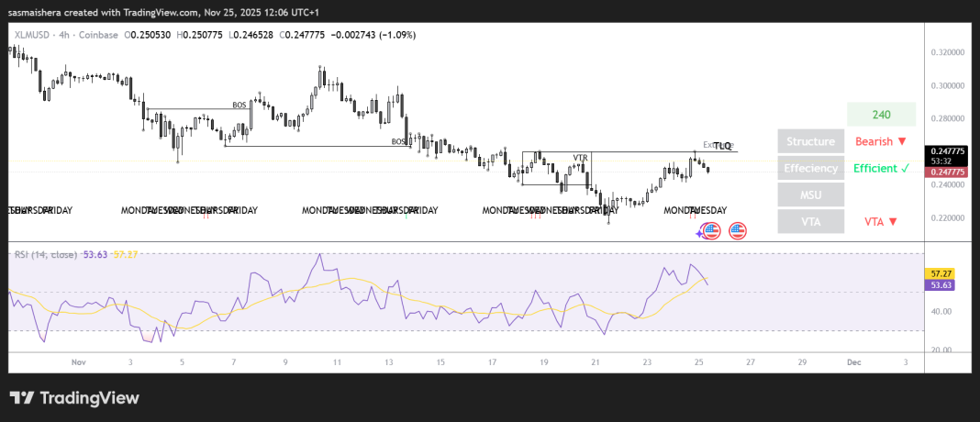The height and width of the screenshot is (422, 980).
Task: Open the RSI (14, close) indicator legend
Action: pos(44,254)
